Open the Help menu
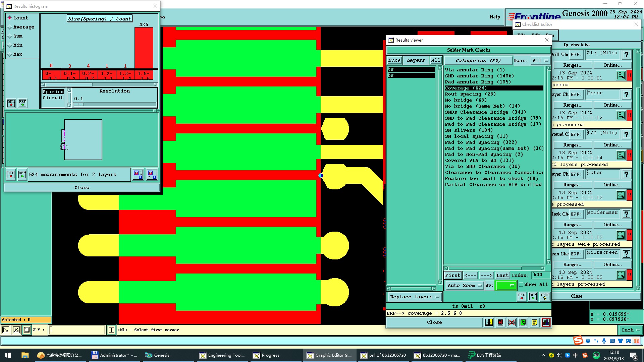 (x=494, y=17)
